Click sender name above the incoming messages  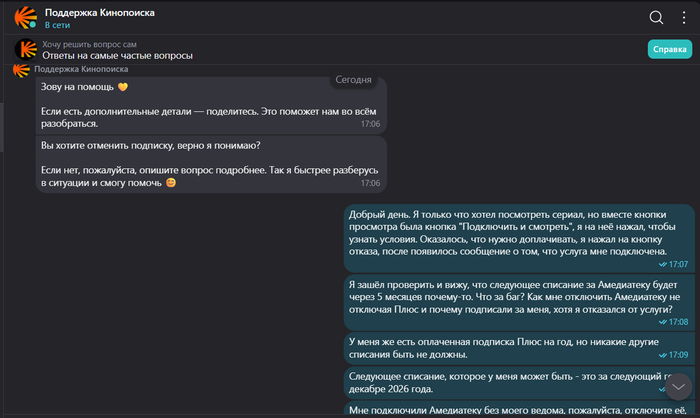(x=80, y=70)
